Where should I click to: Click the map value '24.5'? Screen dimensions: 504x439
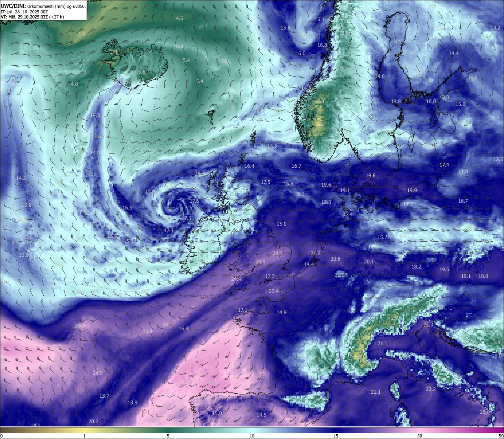pyautogui.click(x=260, y=262)
